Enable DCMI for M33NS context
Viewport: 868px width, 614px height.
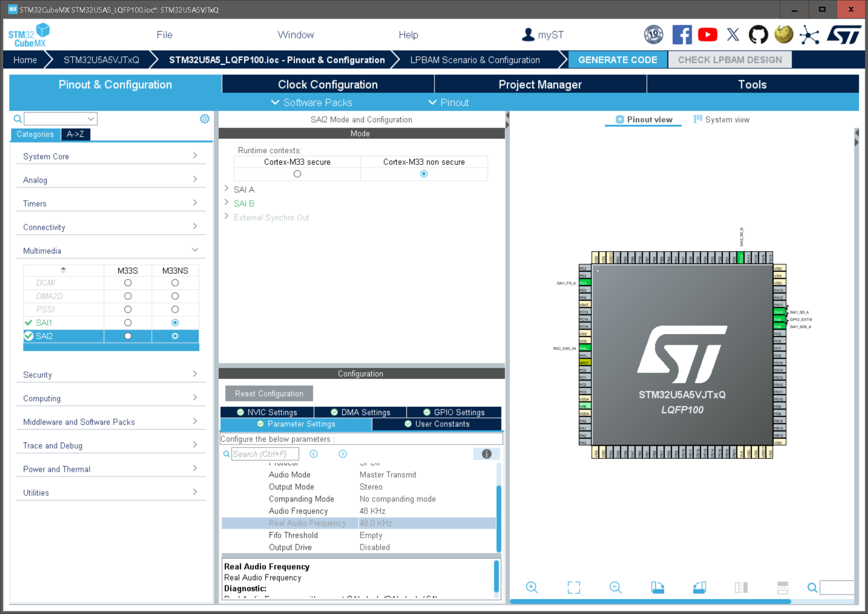[x=175, y=283]
